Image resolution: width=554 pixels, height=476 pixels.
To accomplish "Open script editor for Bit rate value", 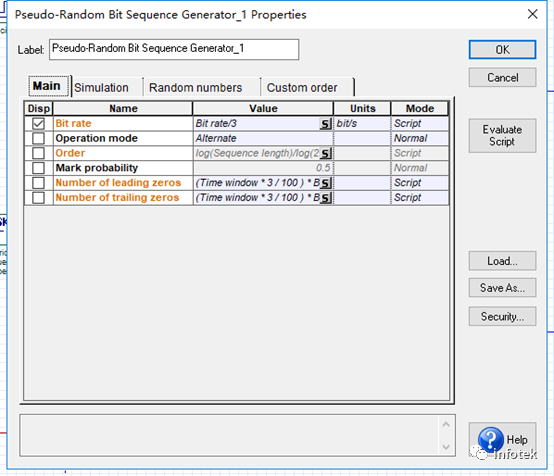I will pos(325,124).
